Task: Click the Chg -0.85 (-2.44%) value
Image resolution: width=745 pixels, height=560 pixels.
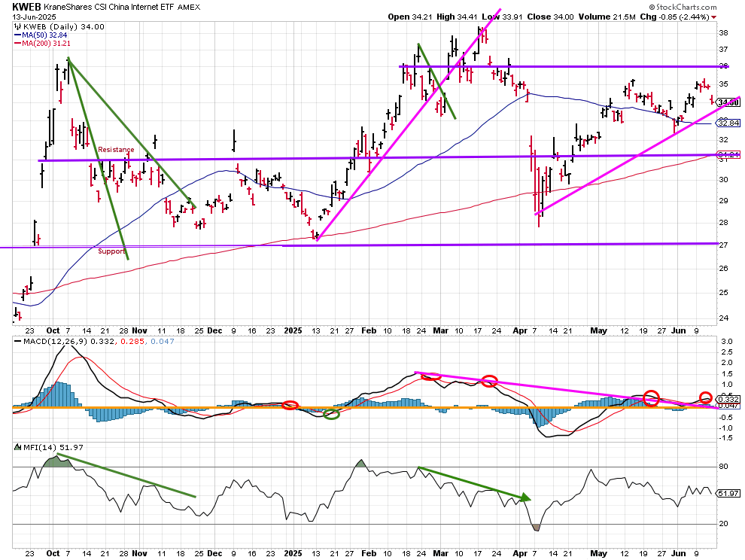Action: click(674, 17)
